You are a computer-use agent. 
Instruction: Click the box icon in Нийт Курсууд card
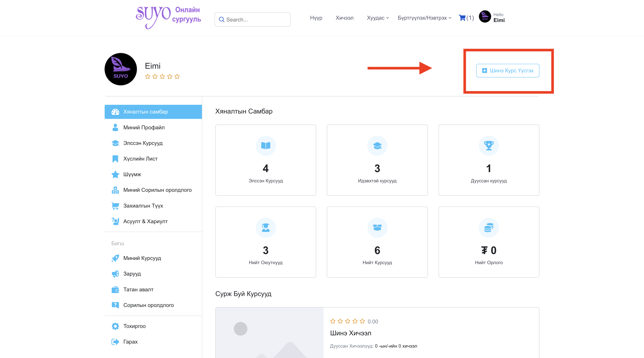[x=377, y=227]
